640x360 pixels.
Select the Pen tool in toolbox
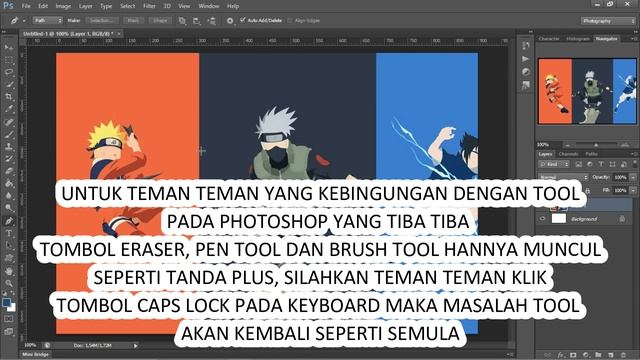(x=9, y=221)
